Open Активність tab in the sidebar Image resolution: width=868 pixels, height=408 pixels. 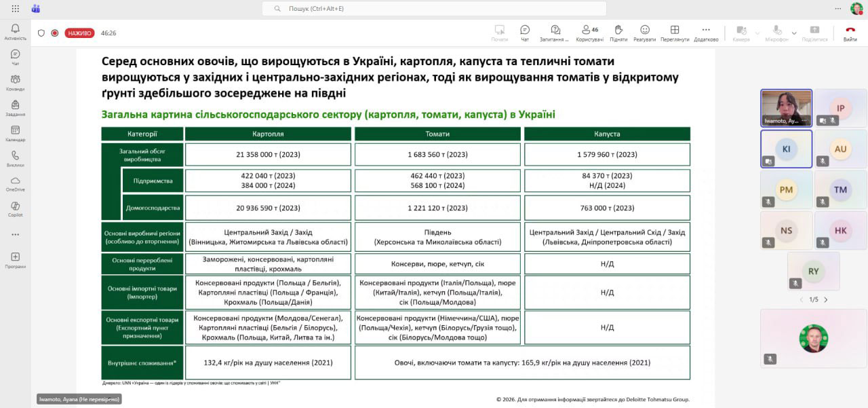point(15,31)
